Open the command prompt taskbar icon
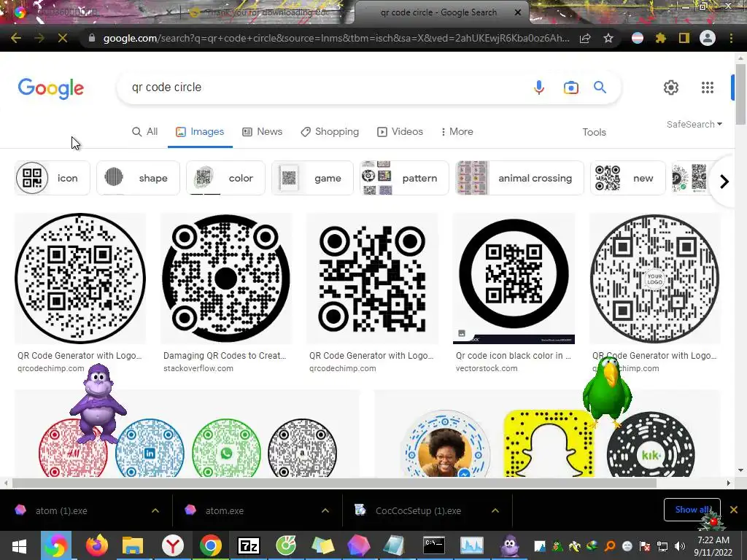 (x=434, y=545)
